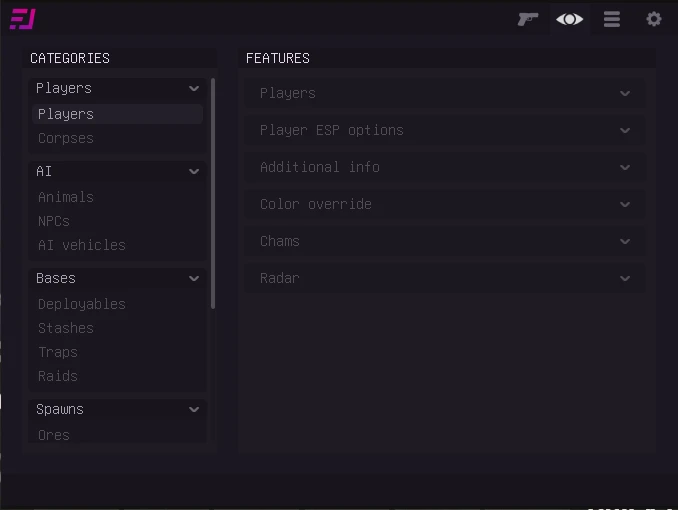
Task: Choose Deployables under Bases
Action: pyautogui.click(x=82, y=304)
